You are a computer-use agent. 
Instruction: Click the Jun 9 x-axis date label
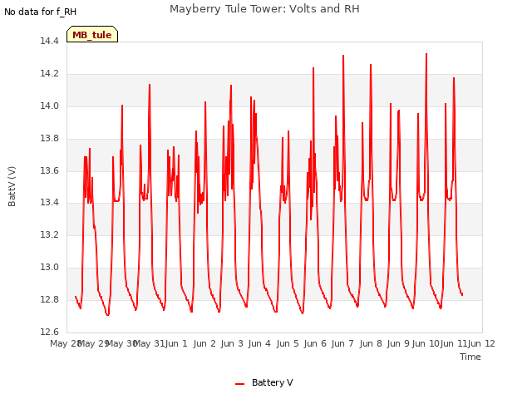[x=398, y=343]
